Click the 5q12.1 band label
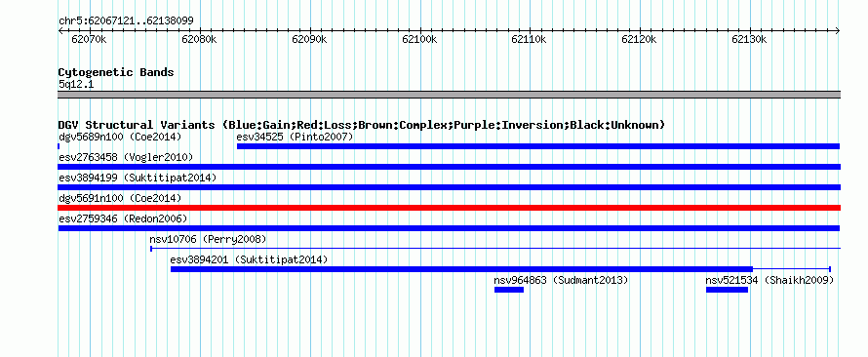This screenshot has width=868, height=357. click(x=76, y=84)
